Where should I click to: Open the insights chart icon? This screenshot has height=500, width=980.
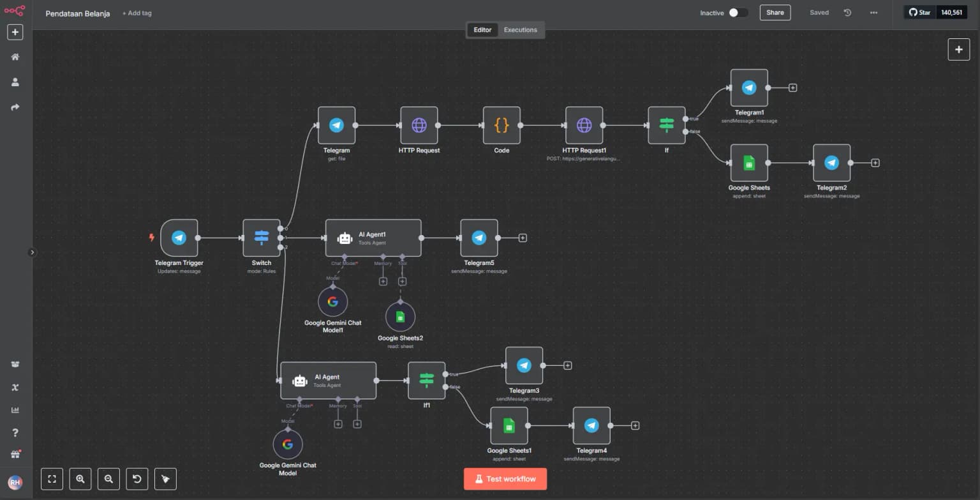(15, 410)
